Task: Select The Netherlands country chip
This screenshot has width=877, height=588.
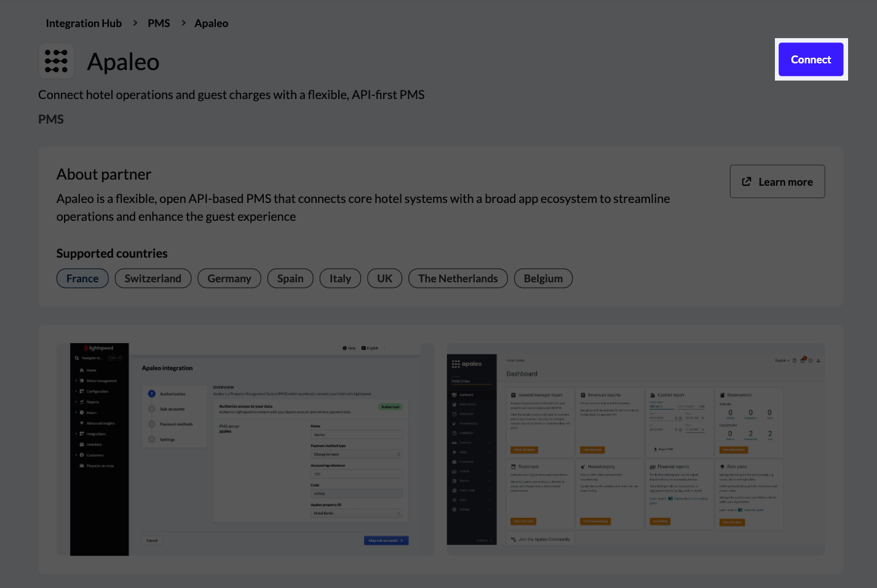Action: click(458, 279)
